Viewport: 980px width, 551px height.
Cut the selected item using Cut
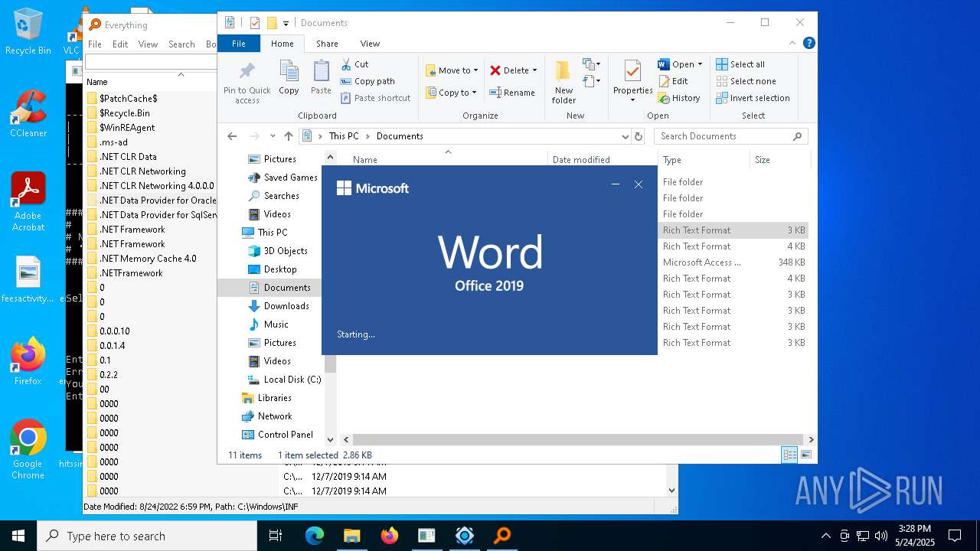354,64
